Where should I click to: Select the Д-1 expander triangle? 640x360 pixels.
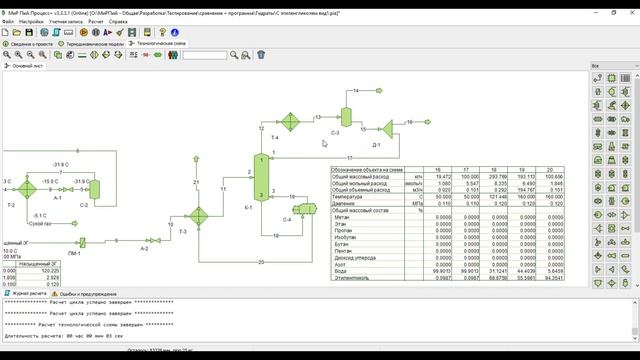388,129
